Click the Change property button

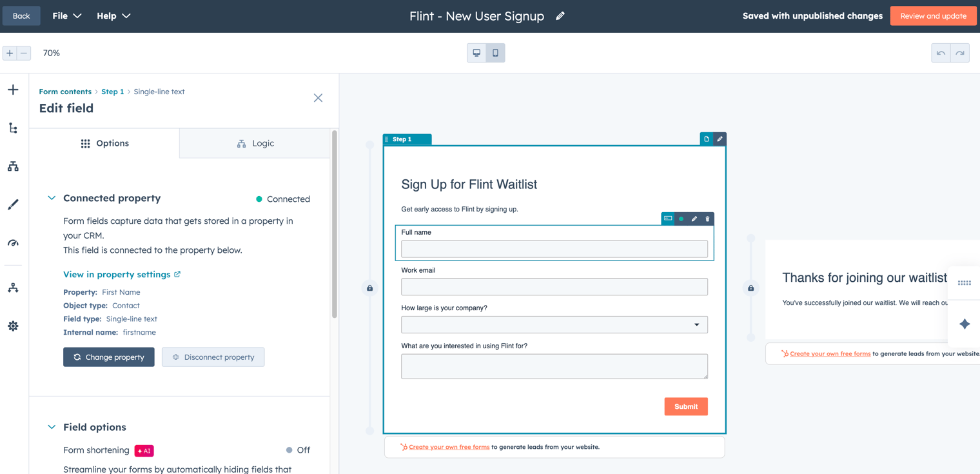point(109,357)
